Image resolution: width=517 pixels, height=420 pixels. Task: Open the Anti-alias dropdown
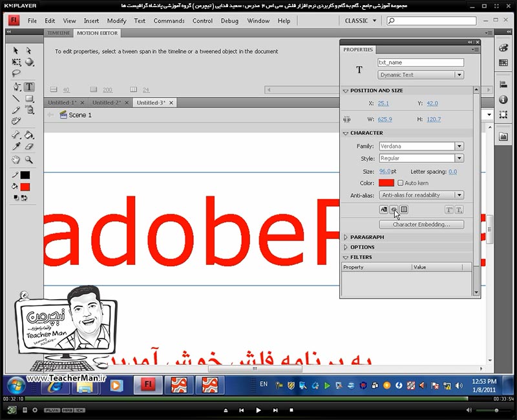click(x=421, y=195)
